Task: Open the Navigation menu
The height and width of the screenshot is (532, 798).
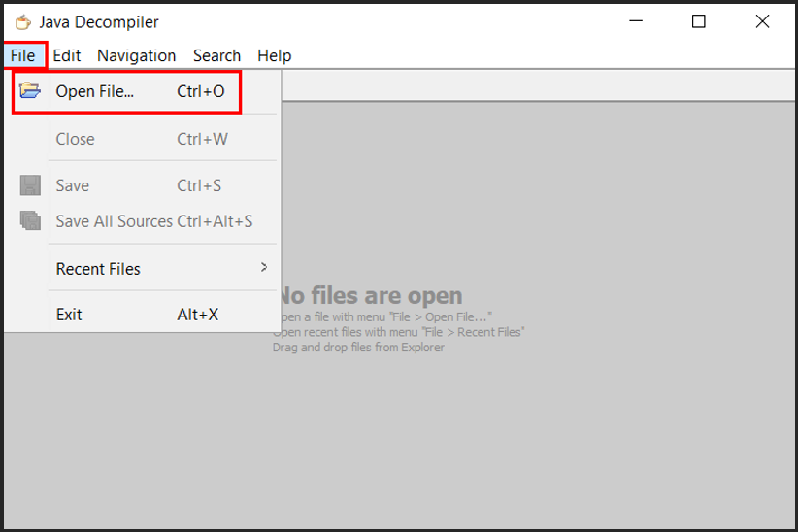Action: pos(136,55)
